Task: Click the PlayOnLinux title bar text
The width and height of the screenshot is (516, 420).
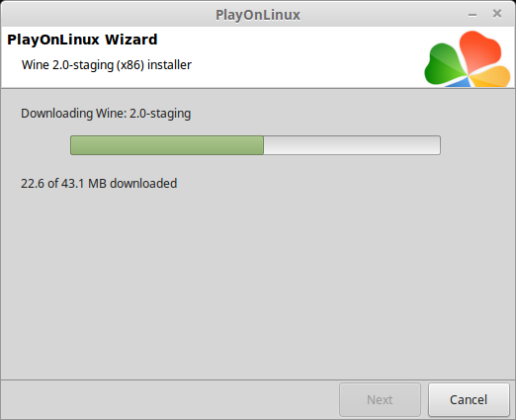Action: (x=258, y=15)
